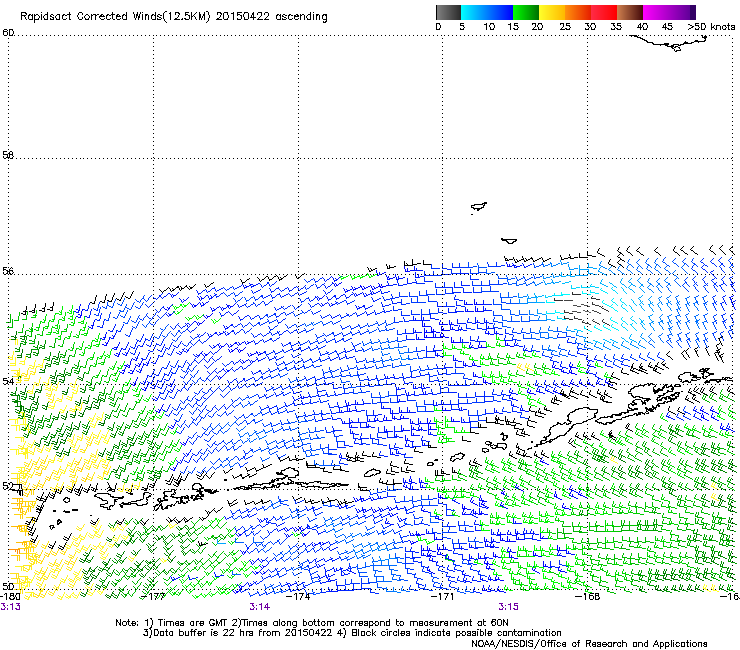
Task: Click the latitude label '52' on the left axis
Action: click(x=8, y=486)
